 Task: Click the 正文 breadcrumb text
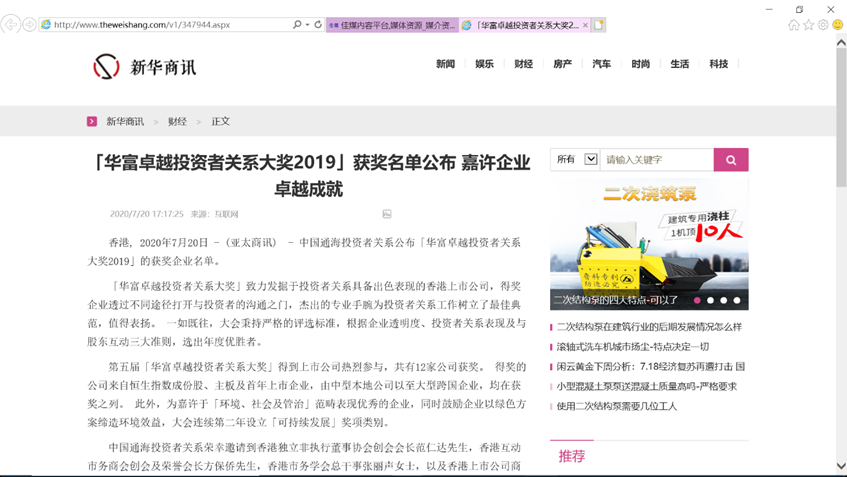(220, 122)
